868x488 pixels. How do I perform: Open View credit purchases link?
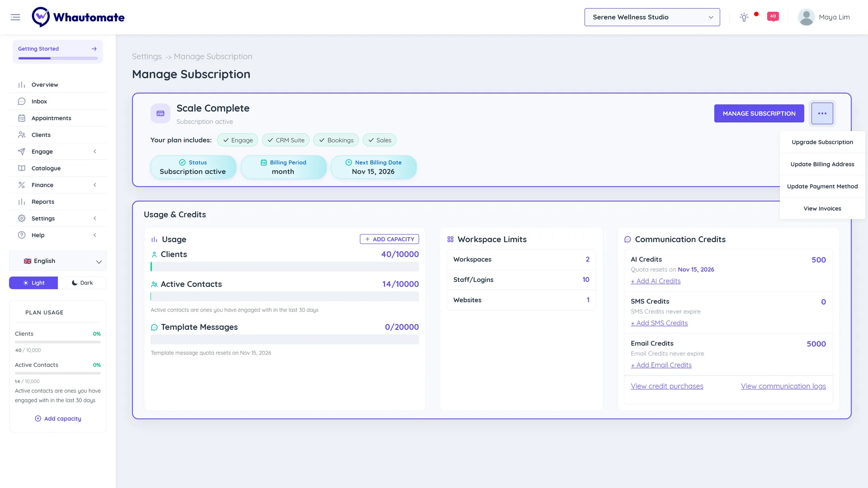[x=667, y=386]
